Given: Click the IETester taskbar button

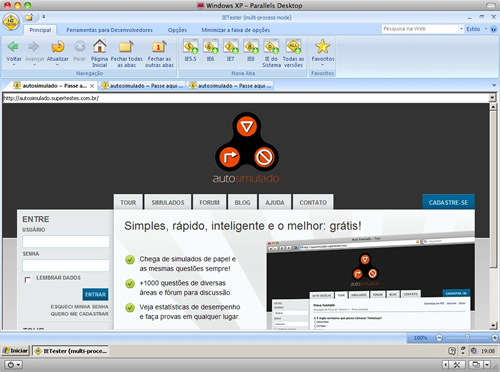Looking at the screenshot, I should (71, 351).
